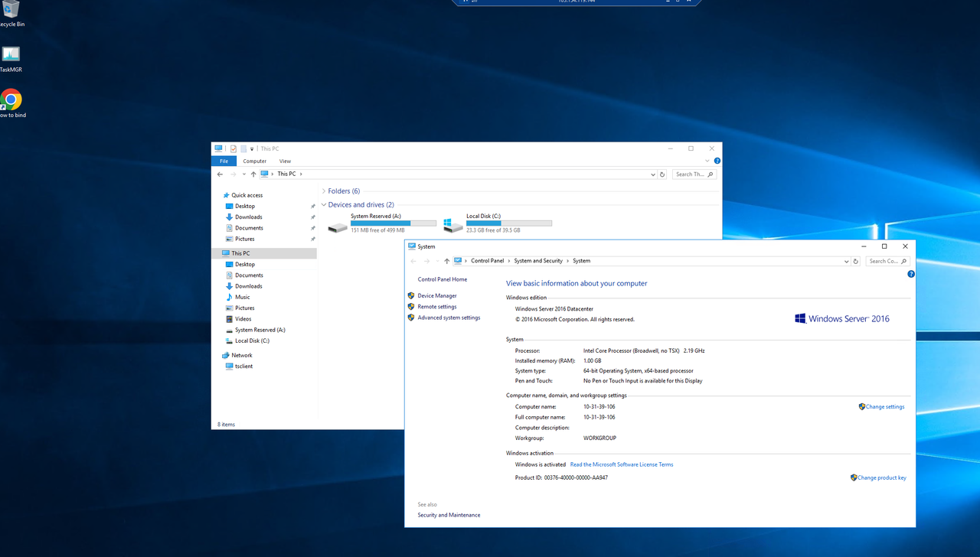Unpin Desktop from Quick access
The height and width of the screenshot is (557, 980).
tap(312, 207)
